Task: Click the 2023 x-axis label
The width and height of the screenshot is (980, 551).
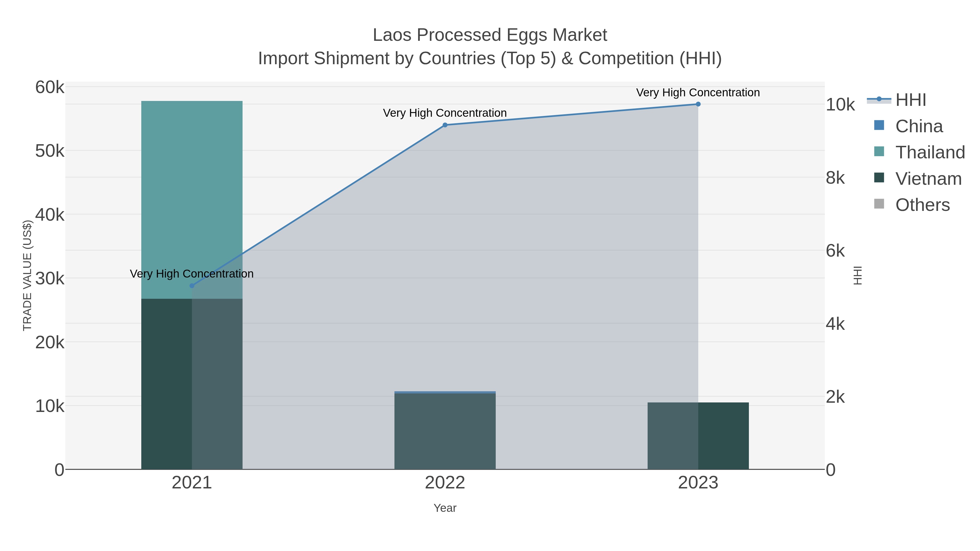Action: coord(698,483)
